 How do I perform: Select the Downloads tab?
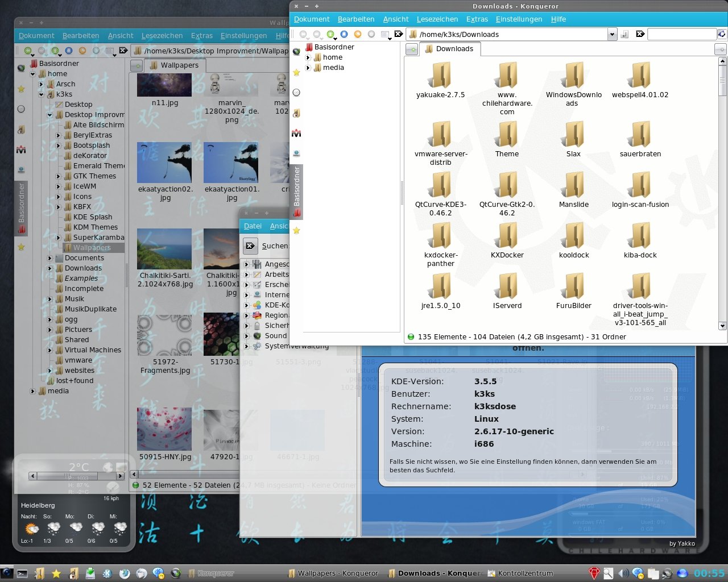coord(449,49)
